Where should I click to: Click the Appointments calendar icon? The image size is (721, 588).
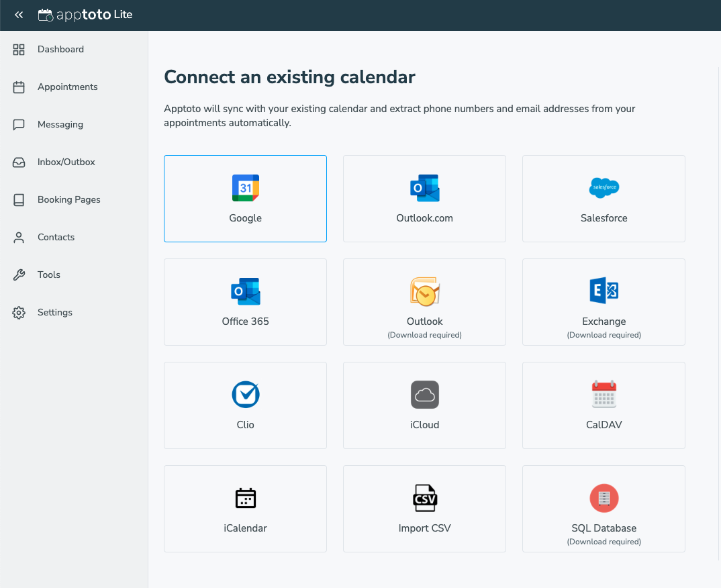[19, 87]
